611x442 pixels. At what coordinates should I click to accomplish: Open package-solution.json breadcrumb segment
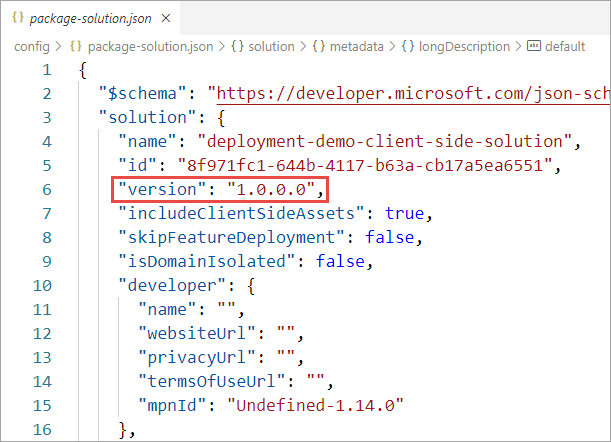150,47
